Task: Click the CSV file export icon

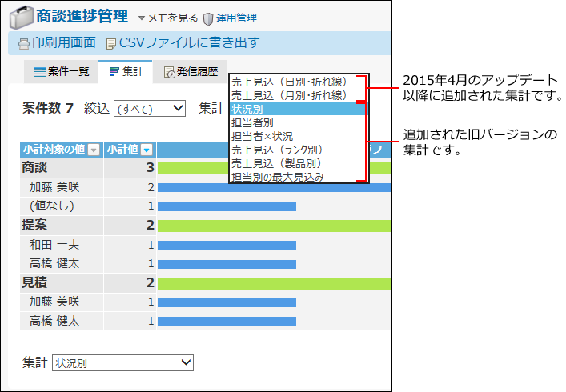Action: (111, 43)
